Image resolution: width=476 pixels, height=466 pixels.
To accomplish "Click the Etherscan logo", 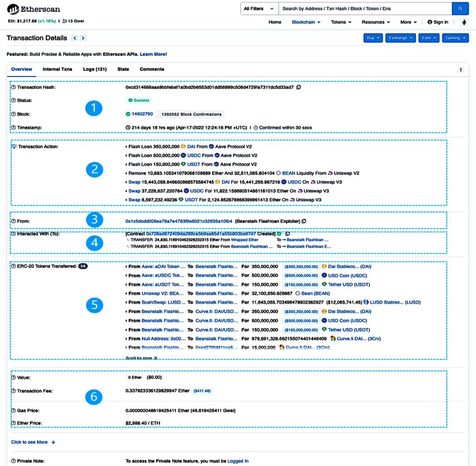I will pos(33,9).
